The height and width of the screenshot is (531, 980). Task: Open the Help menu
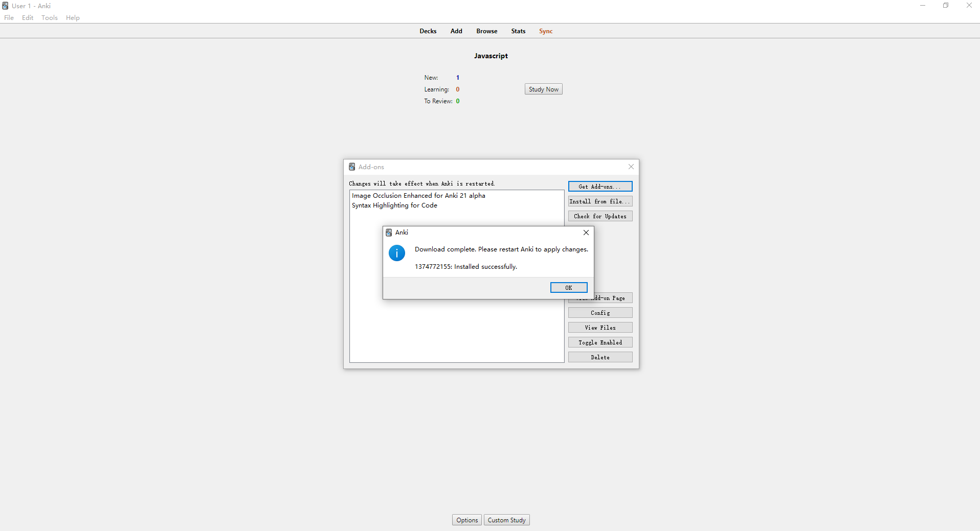coord(73,18)
